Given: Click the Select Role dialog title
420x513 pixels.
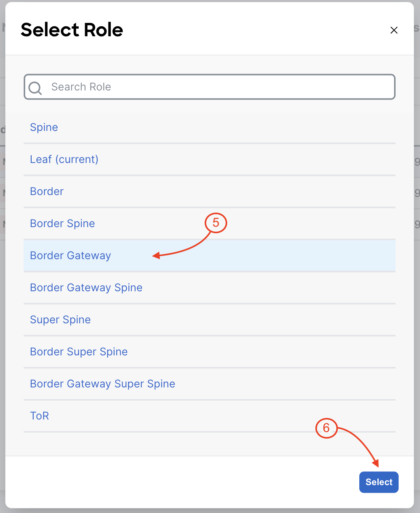Looking at the screenshot, I should click(72, 30).
